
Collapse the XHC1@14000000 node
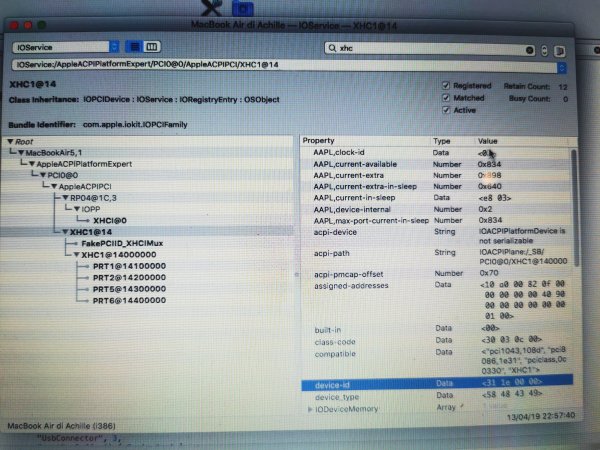click(x=77, y=254)
